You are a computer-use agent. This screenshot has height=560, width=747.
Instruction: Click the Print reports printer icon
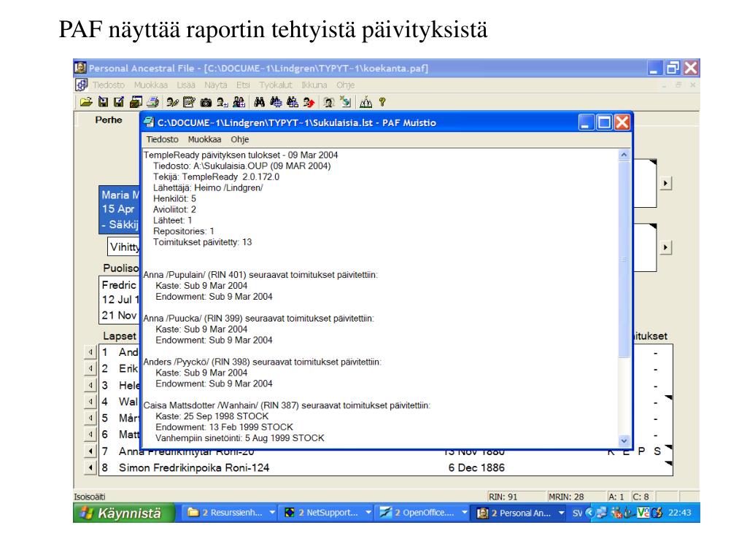pos(153,102)
